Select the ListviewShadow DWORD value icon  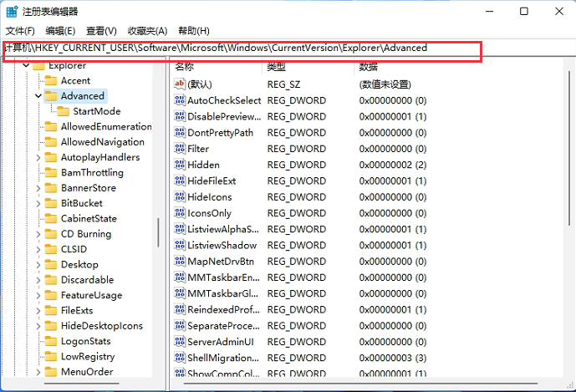coord(180,245)
